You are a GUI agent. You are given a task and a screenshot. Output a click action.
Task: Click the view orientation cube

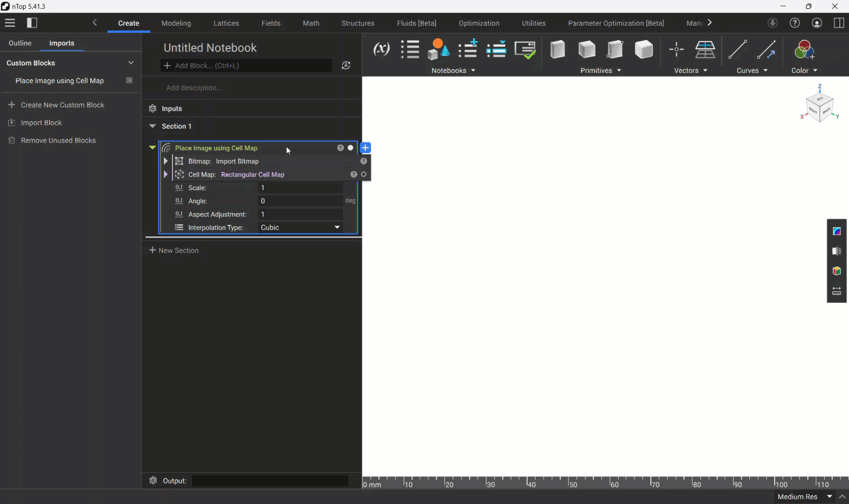tap(820, 107)
